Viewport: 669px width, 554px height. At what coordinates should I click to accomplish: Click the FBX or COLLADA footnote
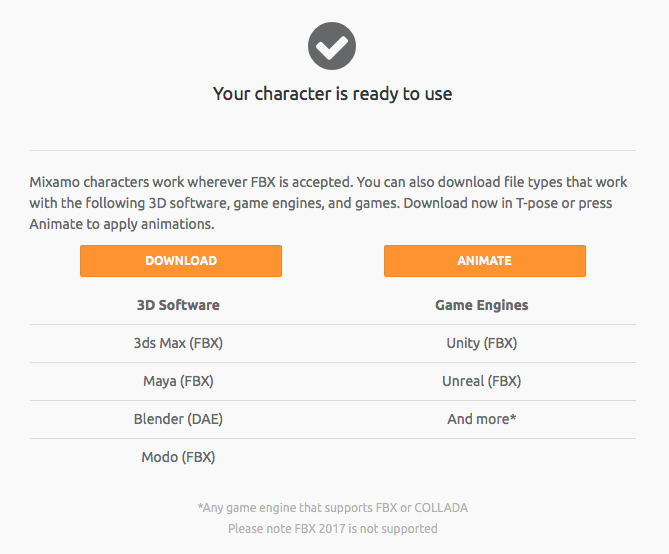point(332,508)
